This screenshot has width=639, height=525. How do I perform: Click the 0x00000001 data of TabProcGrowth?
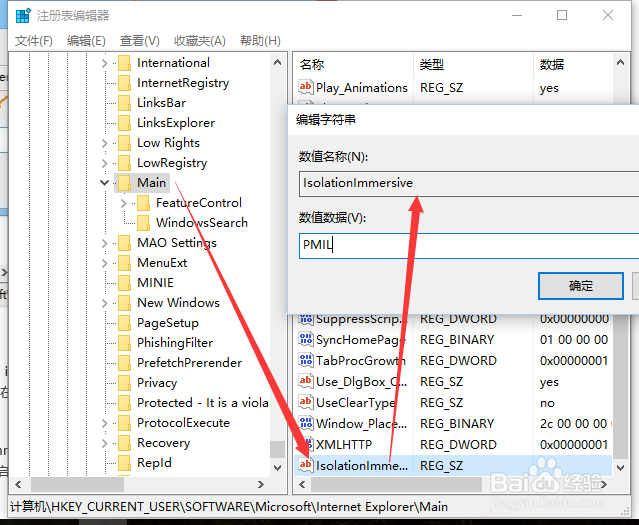click(574, 360)
